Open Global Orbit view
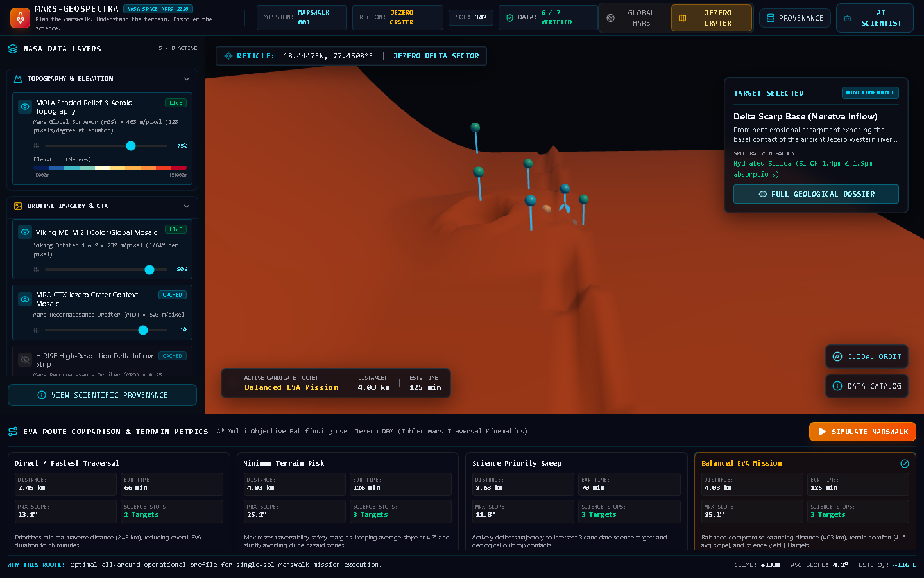Screen dimensions: 924x578 pyautogui.click(x=867, y=356)
